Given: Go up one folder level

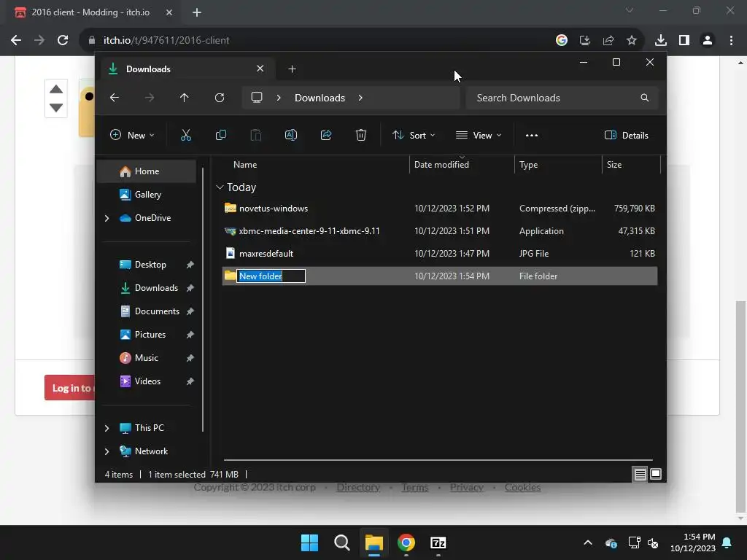Looking at the screenshot, I should tap(185, 98).
